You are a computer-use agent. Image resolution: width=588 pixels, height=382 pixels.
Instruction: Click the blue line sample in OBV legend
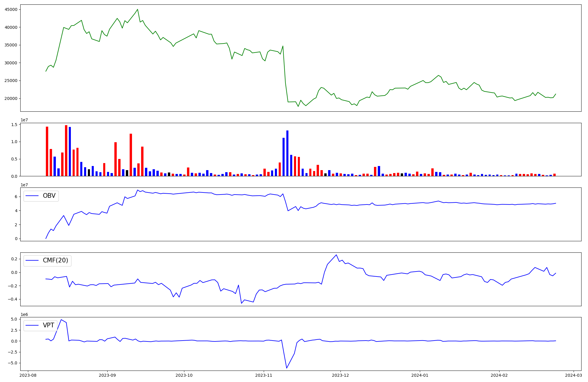(x=32, y=196)
